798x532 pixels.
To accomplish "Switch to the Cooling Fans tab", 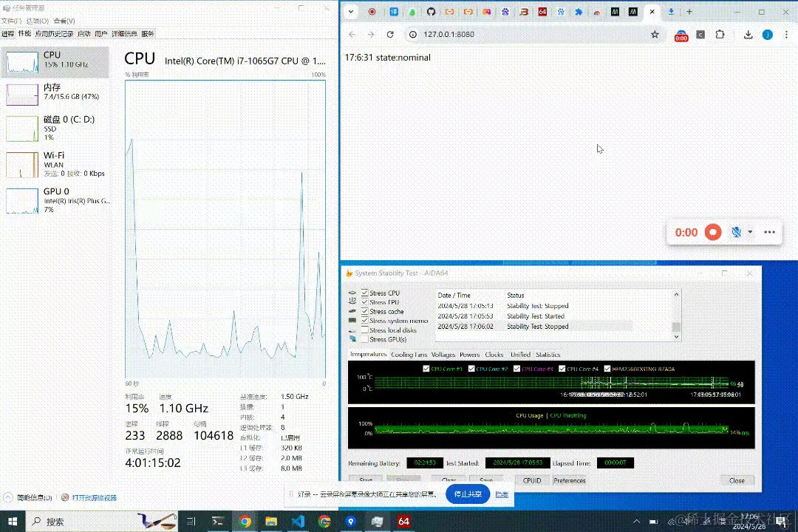I will [409, 355].
